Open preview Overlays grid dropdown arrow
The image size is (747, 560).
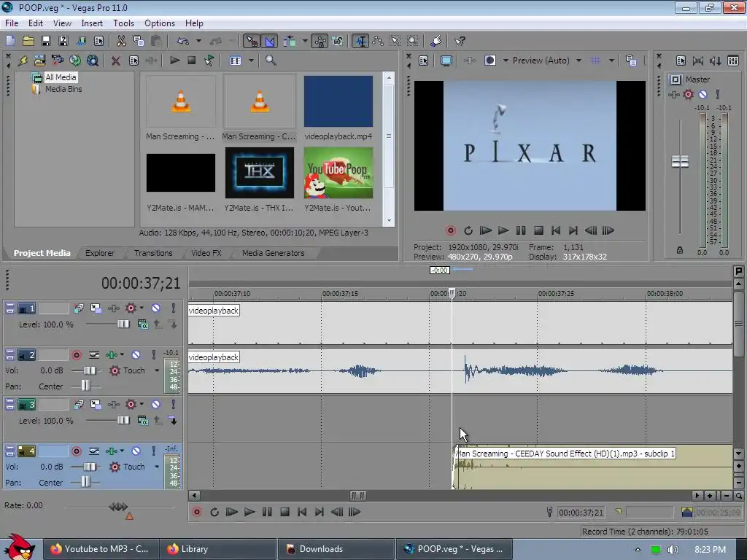pyautogui.click(x=612, y=61)
